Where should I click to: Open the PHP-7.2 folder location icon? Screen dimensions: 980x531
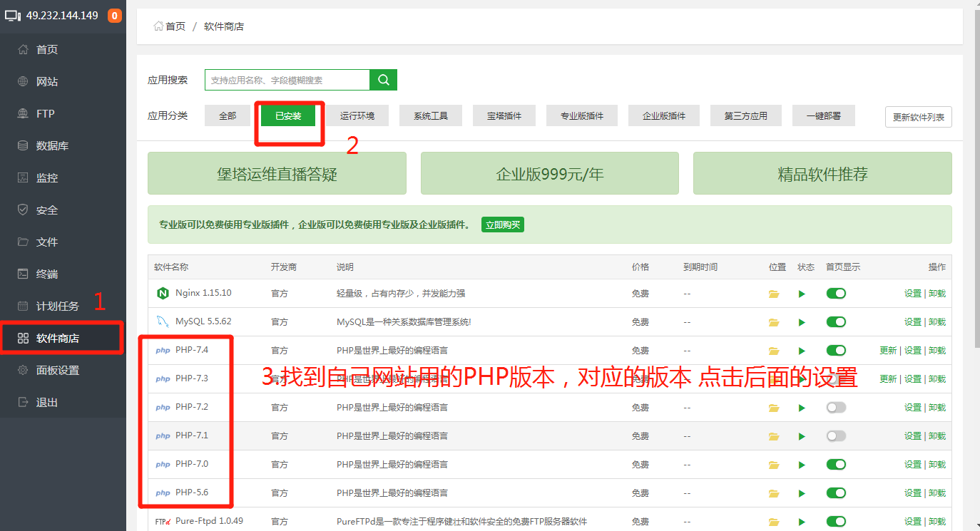[x=773, y=408]
